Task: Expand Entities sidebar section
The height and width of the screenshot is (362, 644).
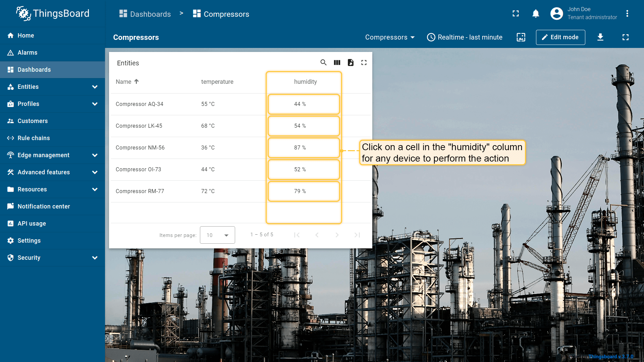Action: point(95,87)
